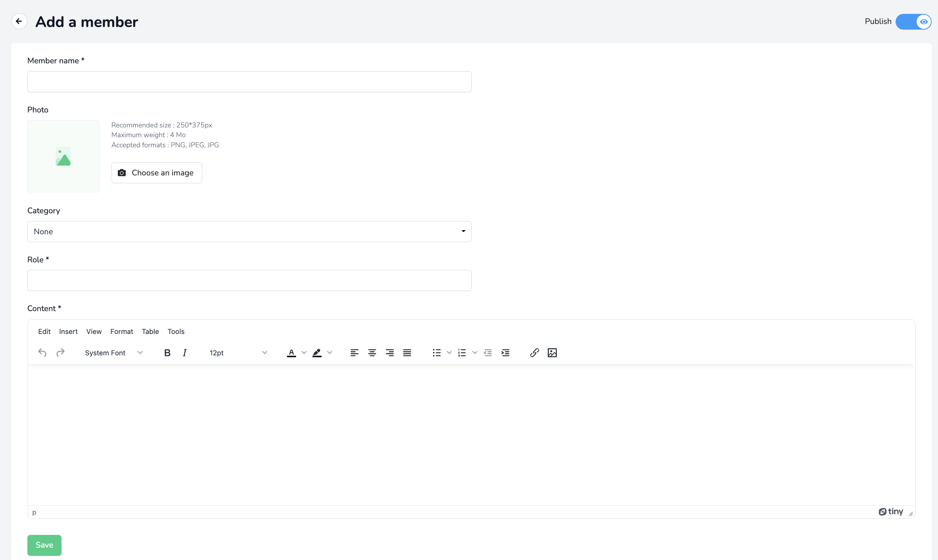Insert a link with chain icon
This screenshot has width=938, height=560.
click(x=534, y=352)
